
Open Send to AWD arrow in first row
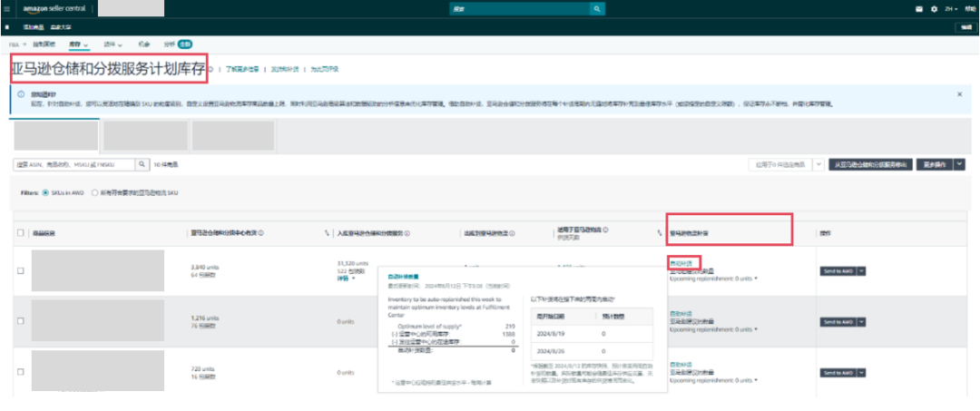pyautogui.click(x=861, y=270)
